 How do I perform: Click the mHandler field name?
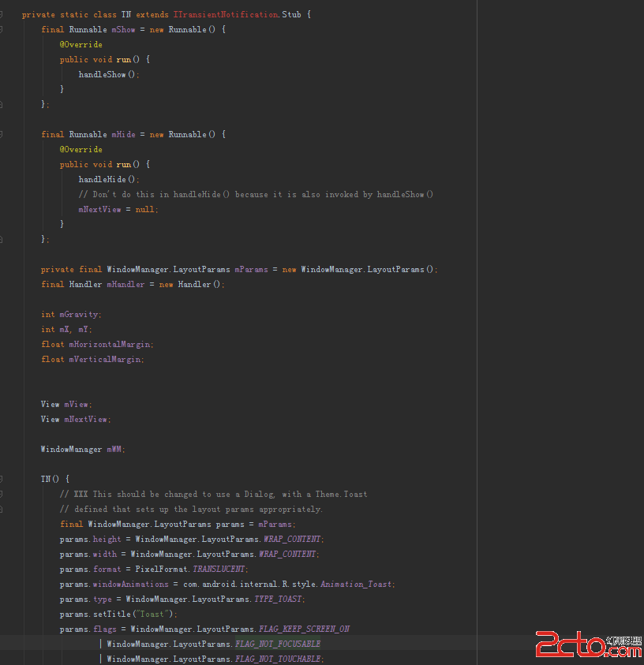125,284
